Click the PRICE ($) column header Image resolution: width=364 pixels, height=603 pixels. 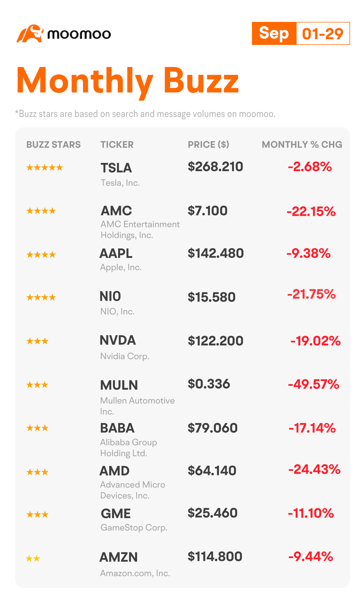(x=208, y=144)
